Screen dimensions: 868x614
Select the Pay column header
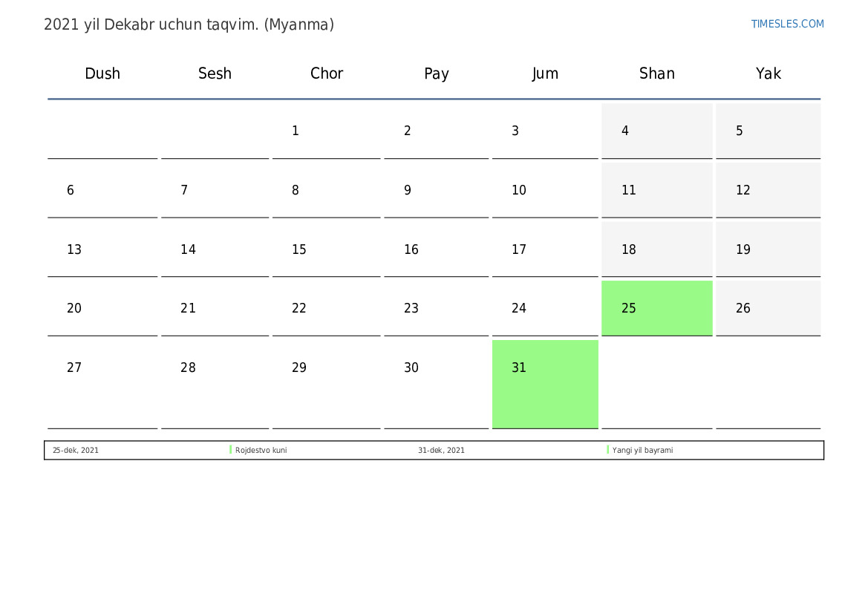point(437,74)
